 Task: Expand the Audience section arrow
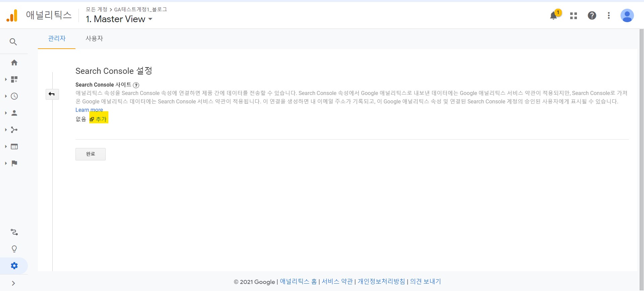coord(6,113)
